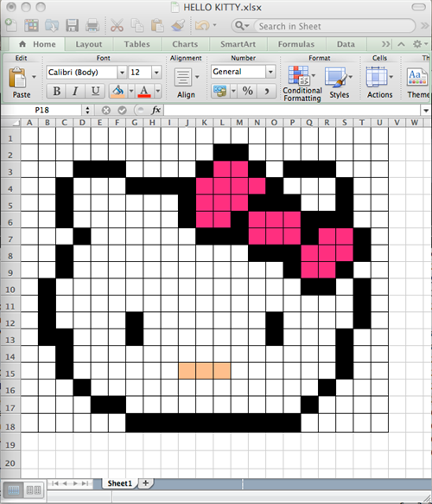432x504 pixels.
Task: Undo the last action
Action: pos(202,25)
